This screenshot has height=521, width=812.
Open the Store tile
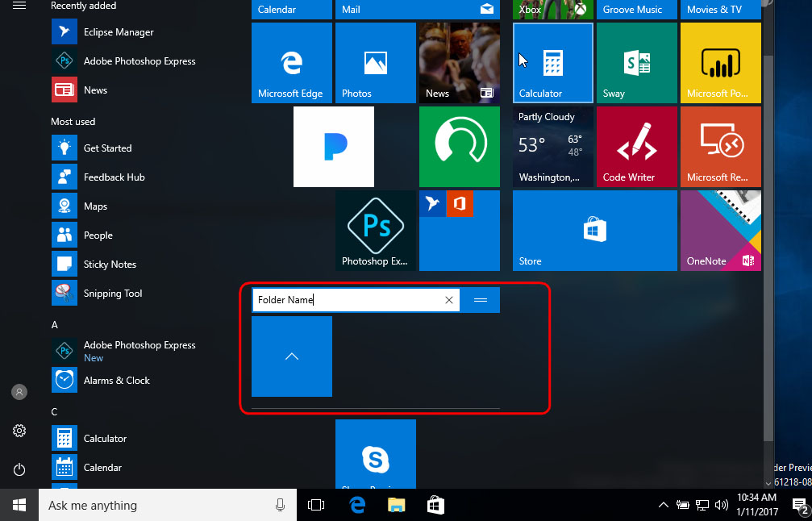[595, 231]
